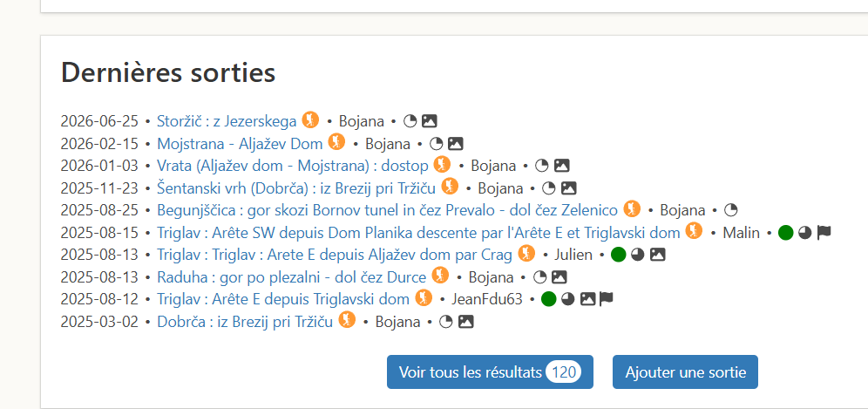Screen dimensions: 868x409
Task: Open Raduha : gor po plezalni link
Action: coord(292,277)
